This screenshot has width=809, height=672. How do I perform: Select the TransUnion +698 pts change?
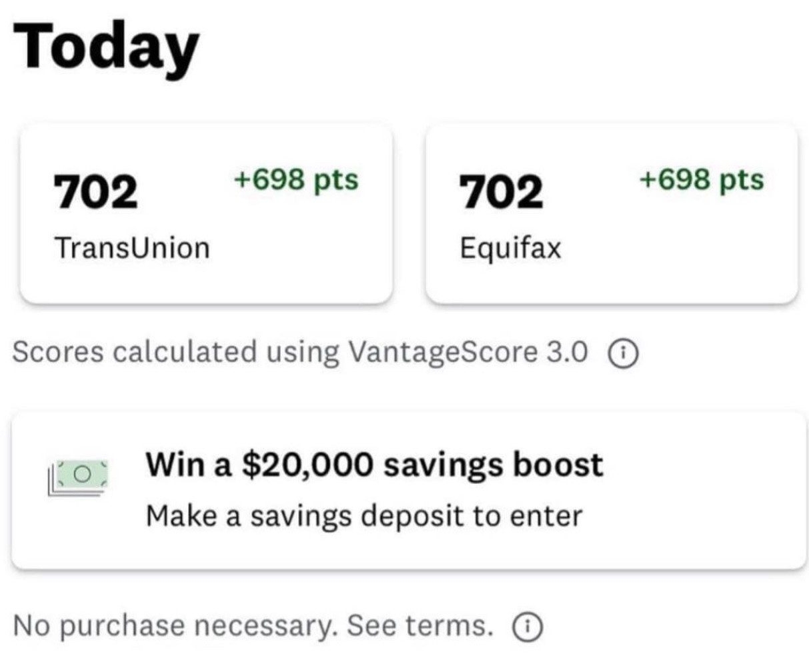pyautogui.click(x=295, y=180)
